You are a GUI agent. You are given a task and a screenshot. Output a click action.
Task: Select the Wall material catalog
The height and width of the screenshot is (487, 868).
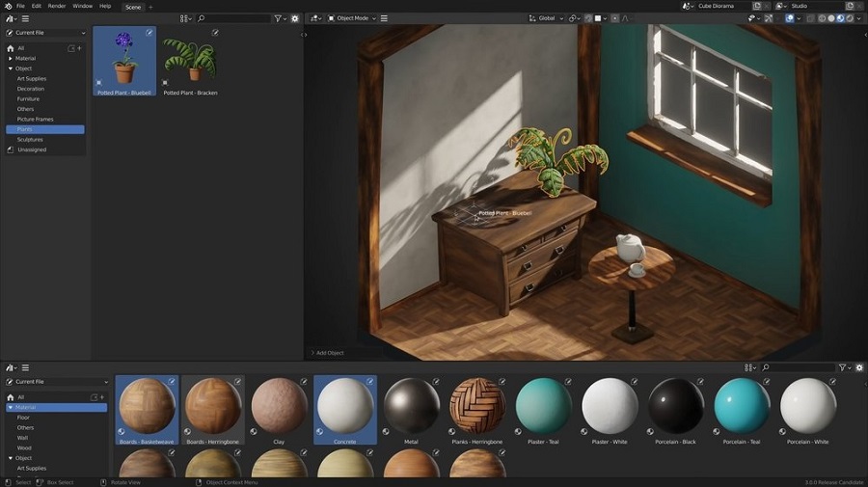click(x=23, y=437)
